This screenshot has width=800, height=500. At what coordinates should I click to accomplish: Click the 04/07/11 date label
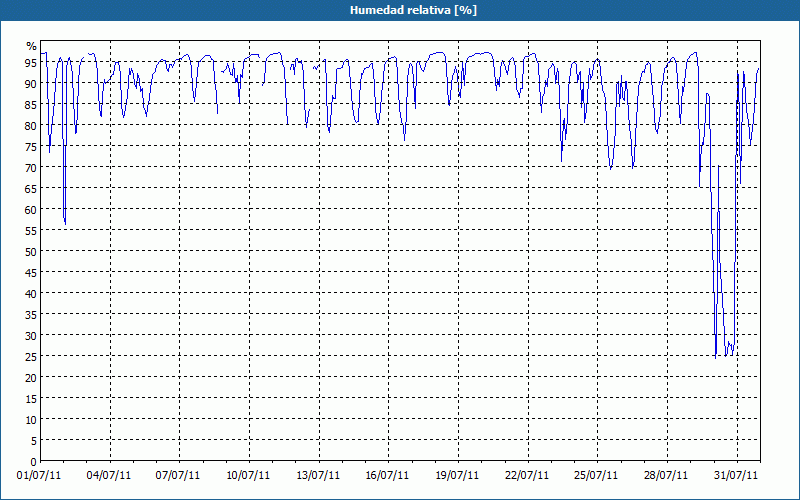(109, 476)
